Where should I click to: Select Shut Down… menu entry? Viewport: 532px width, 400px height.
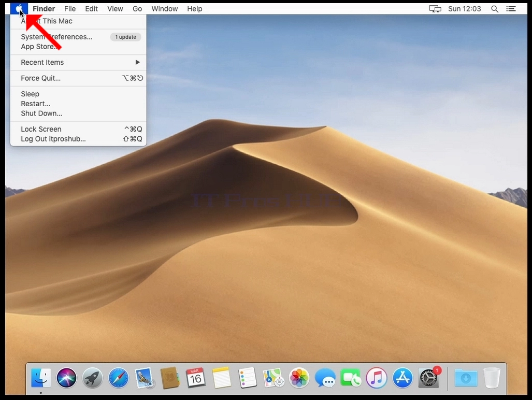(x=78, y=113)
